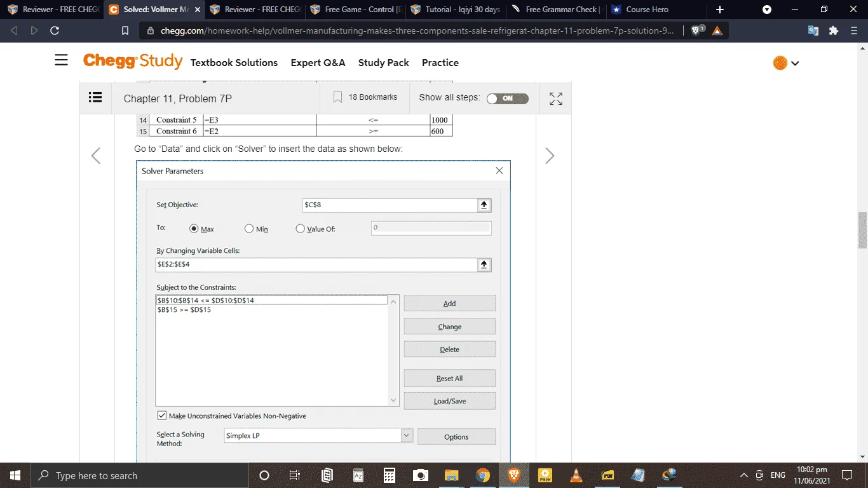This screenshot has height=488, width=868.
Task: Click the 18 Bookmarks icon
Action: click(x=337, y=97)
